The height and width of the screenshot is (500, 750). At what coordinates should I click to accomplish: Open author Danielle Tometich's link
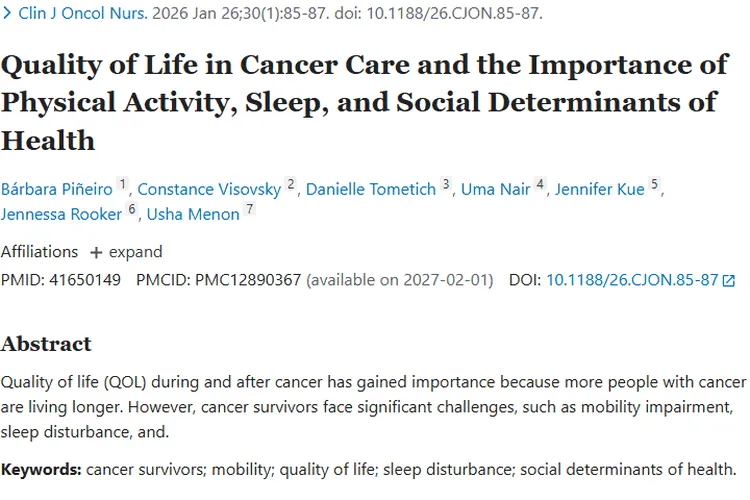(372, 189)
